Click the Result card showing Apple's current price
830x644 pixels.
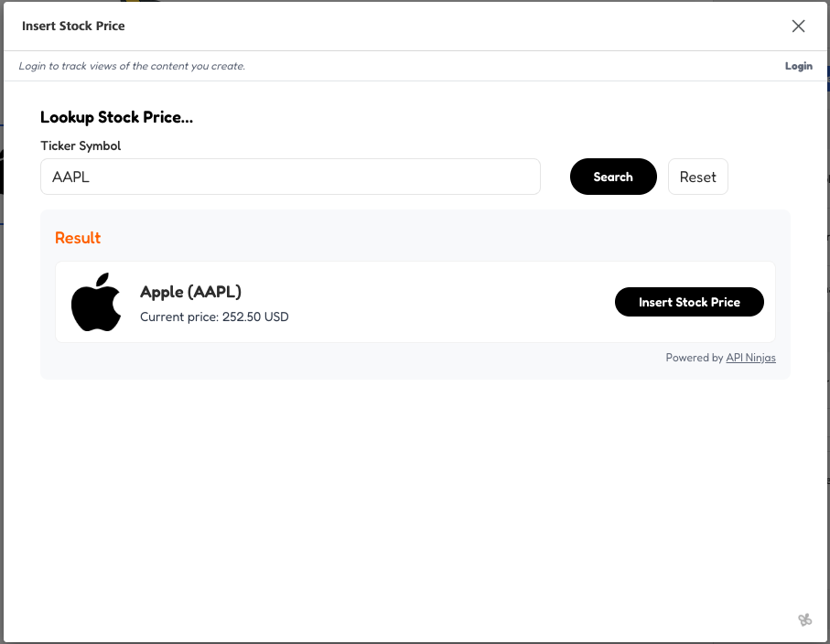coord(415,302)
